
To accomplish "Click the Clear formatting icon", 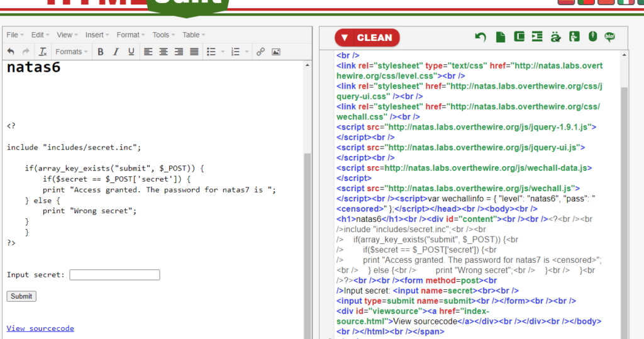I will click(43, 52).
